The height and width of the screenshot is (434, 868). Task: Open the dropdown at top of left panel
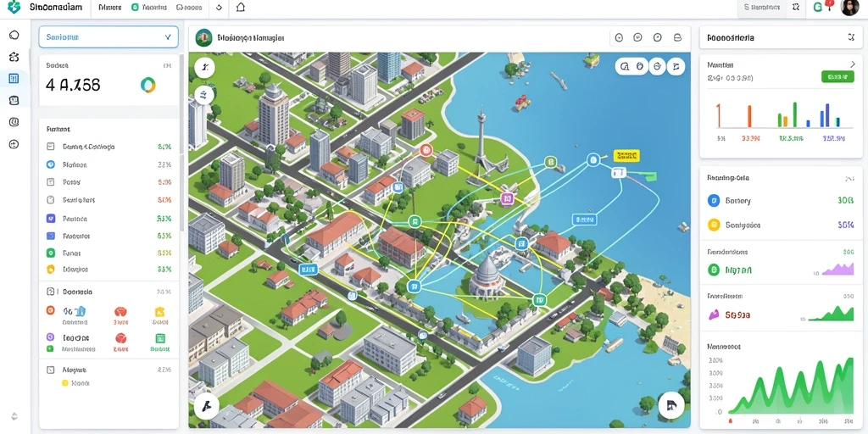coord(108,37)
